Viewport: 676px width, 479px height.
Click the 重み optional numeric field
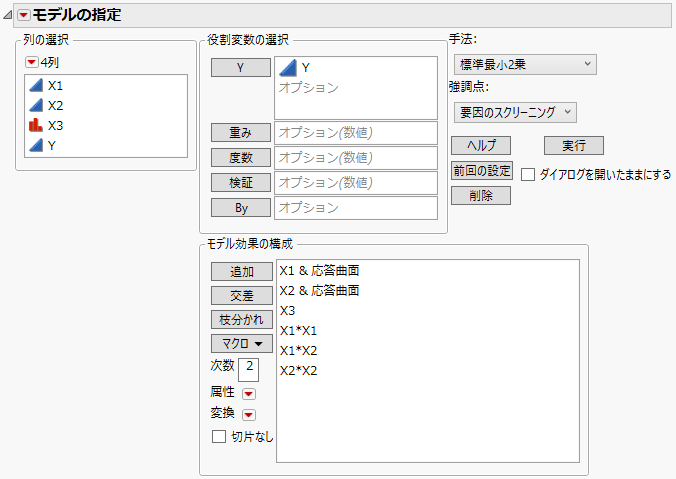coord(356,132)
